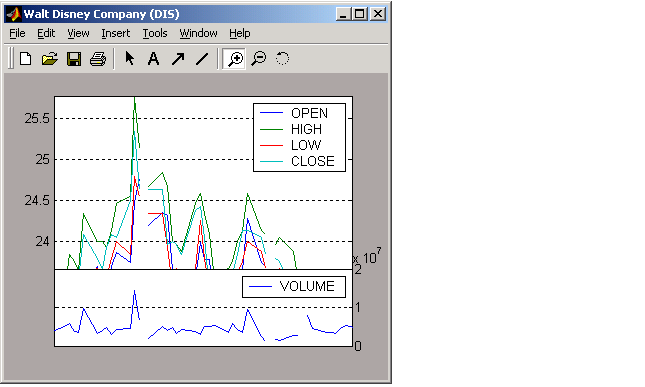Expand the Insert menu
The image size is (645, 387).
point(116,33)
